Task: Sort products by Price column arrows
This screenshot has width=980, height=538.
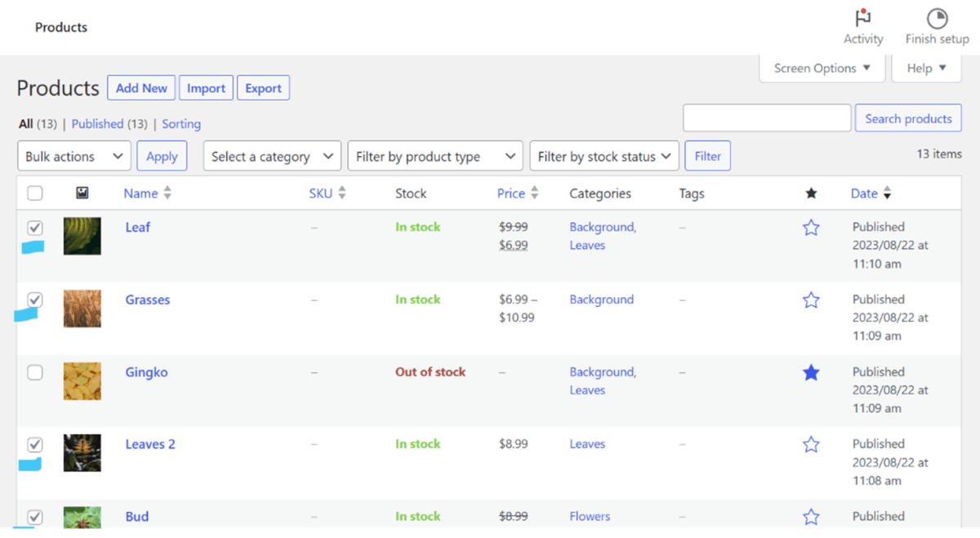Action: coord(535,193)
